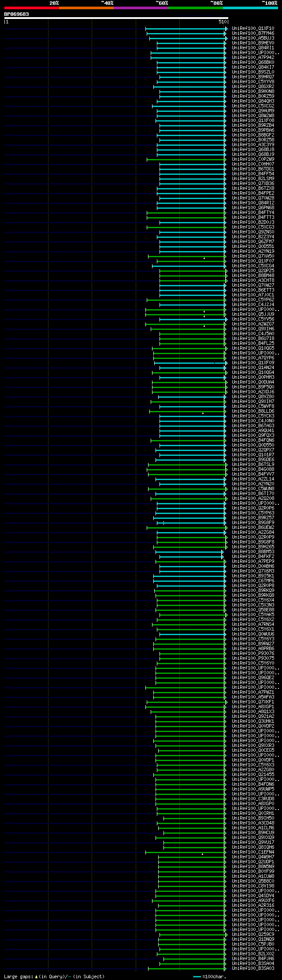Click the gap marker on the UniRef100_C1EFN4 alignment

[x=203, y=854]
